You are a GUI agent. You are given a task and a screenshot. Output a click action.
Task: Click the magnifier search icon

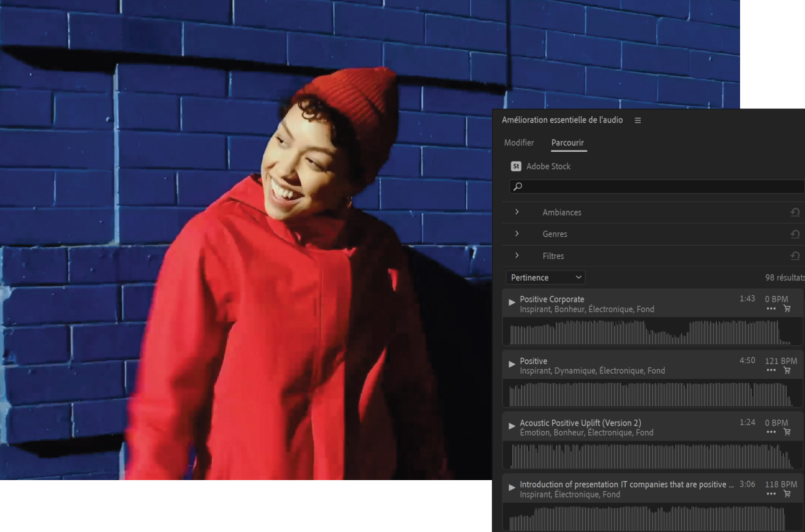[517, 187]
